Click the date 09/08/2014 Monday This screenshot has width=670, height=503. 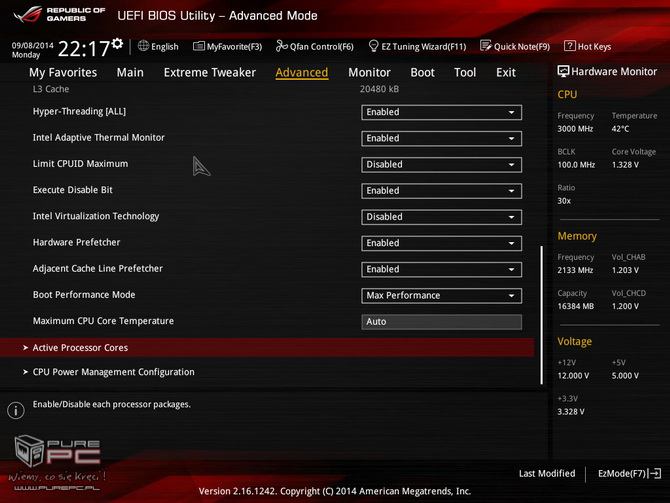[32, 50]
